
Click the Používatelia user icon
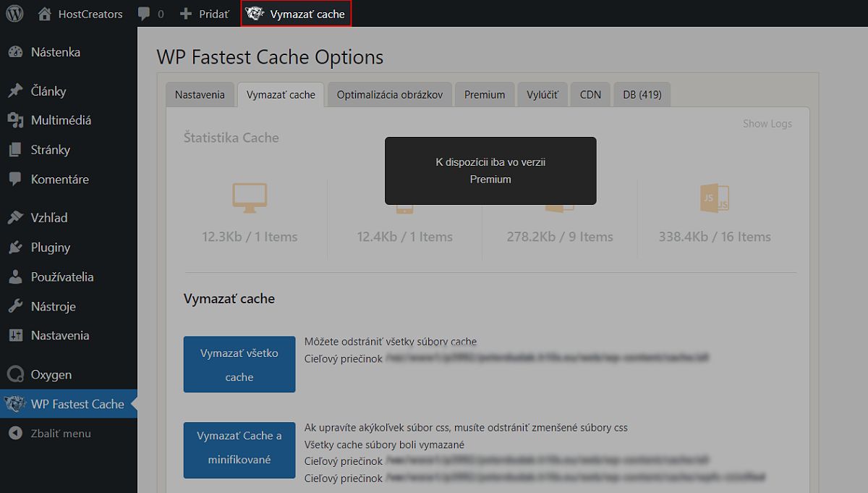click(x=15, y=277)
